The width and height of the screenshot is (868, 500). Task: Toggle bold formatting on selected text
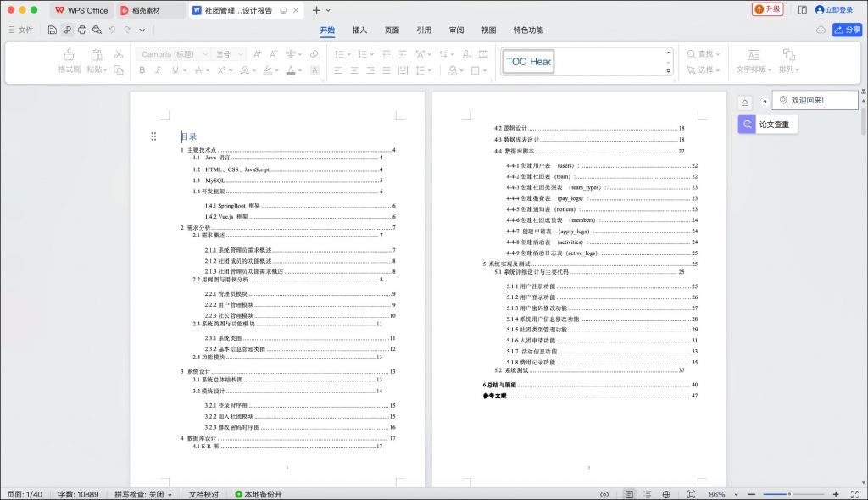142,70
